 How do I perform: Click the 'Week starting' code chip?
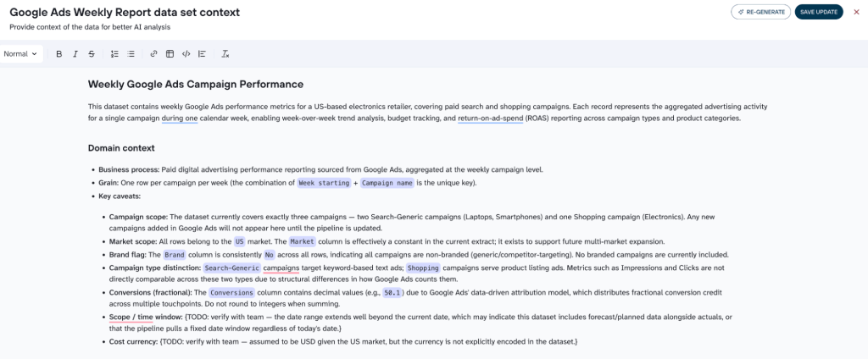(x=324, y=183)
